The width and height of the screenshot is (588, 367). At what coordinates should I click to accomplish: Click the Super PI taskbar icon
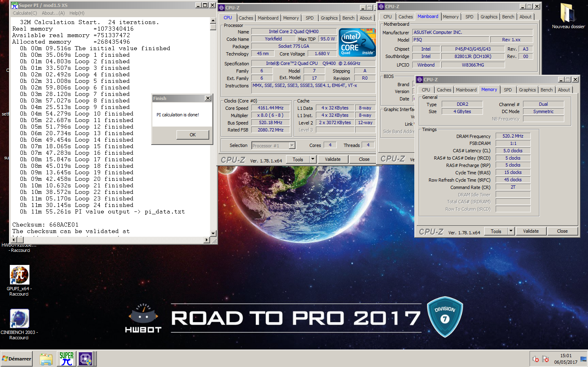(x=67, y=358)
